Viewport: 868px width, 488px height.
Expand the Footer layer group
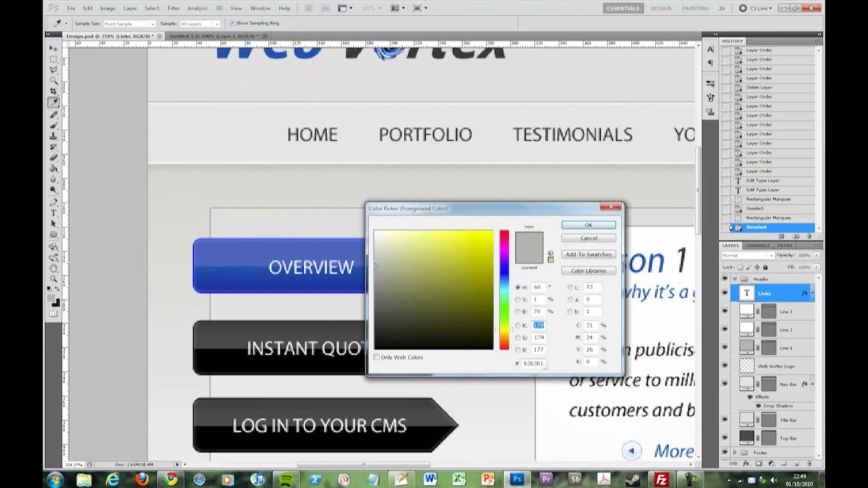734,453
